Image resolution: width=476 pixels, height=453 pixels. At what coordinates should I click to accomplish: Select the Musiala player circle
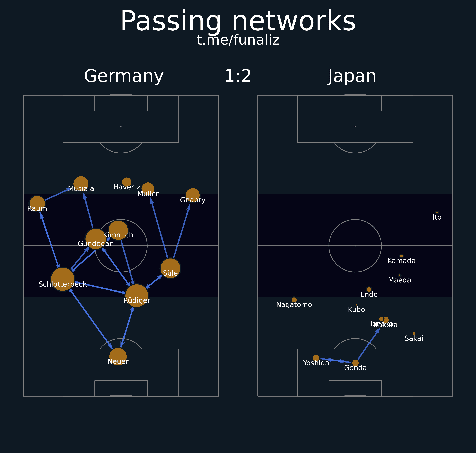(x=81, y=184)
